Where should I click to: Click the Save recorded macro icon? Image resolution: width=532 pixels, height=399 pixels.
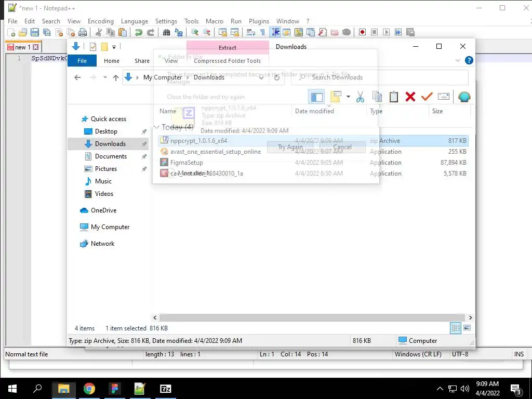coord(410,32)
